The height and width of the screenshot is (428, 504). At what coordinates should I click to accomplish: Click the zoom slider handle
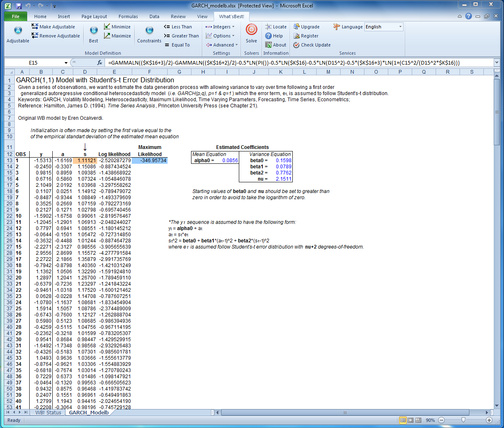click(463, 420)
